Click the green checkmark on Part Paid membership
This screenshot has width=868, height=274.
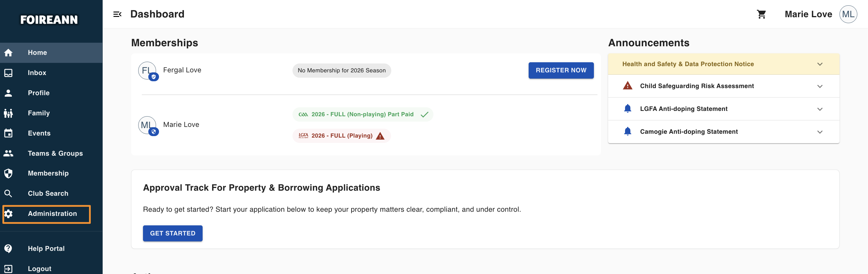[x=425, y=114]
